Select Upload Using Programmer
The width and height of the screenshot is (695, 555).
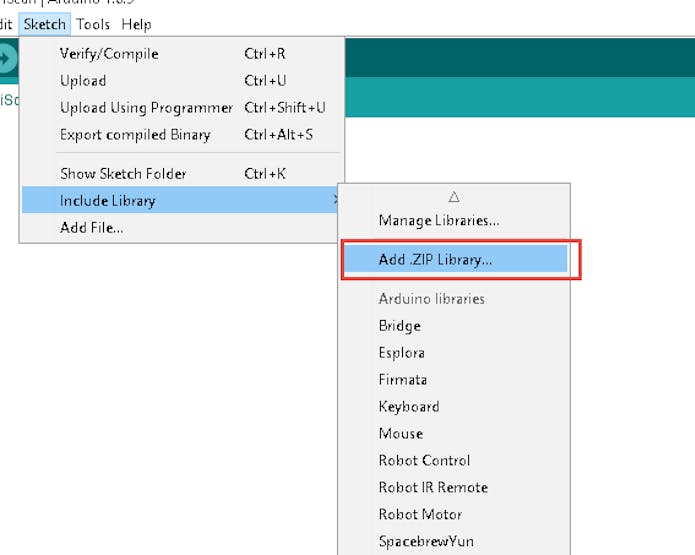(x=182, y=108)
